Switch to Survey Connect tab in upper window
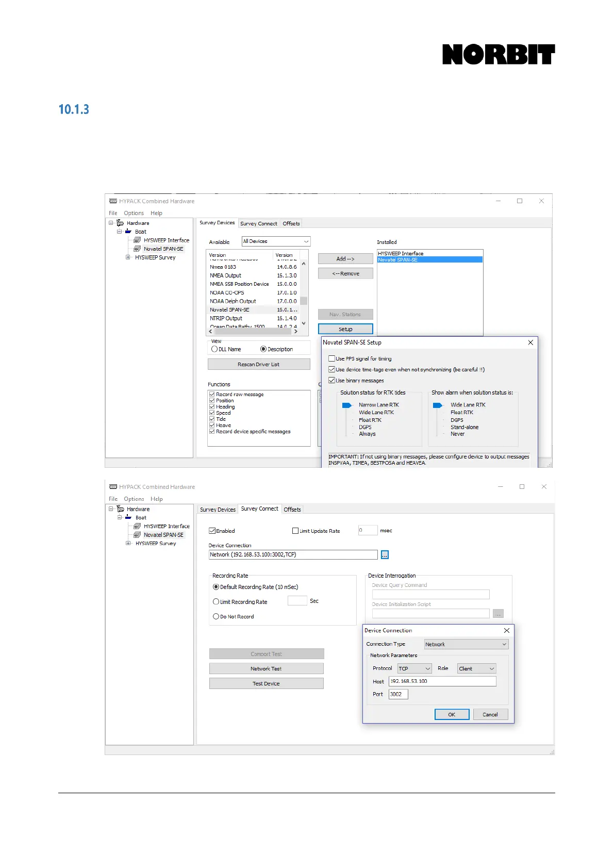This screenshot has width=614, height=868. point(259,224)
